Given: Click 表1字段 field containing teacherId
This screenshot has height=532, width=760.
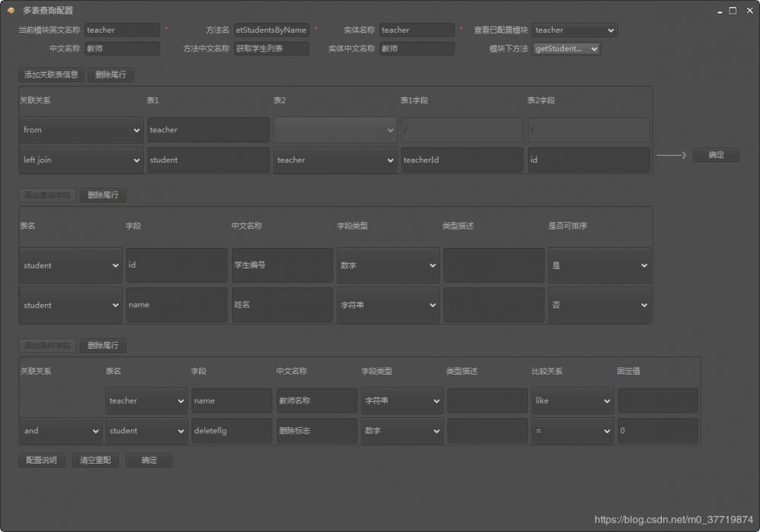Looking at the screenshot, I should (x=462, y=160).
